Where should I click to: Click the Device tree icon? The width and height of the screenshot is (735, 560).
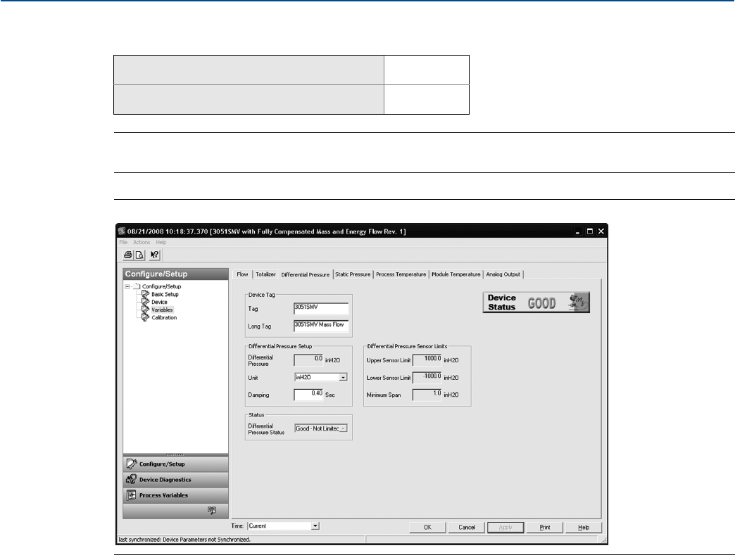(145, 302)
